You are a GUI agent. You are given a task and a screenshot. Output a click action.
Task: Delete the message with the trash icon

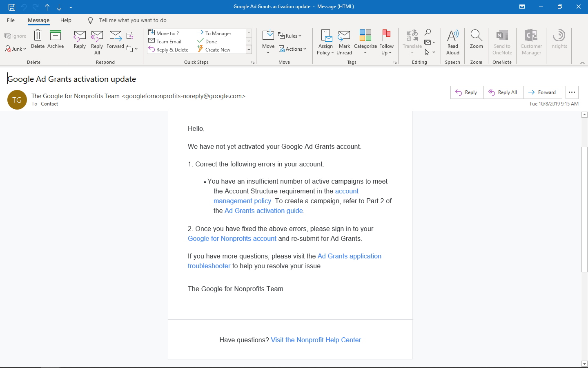tap(38, 39)
